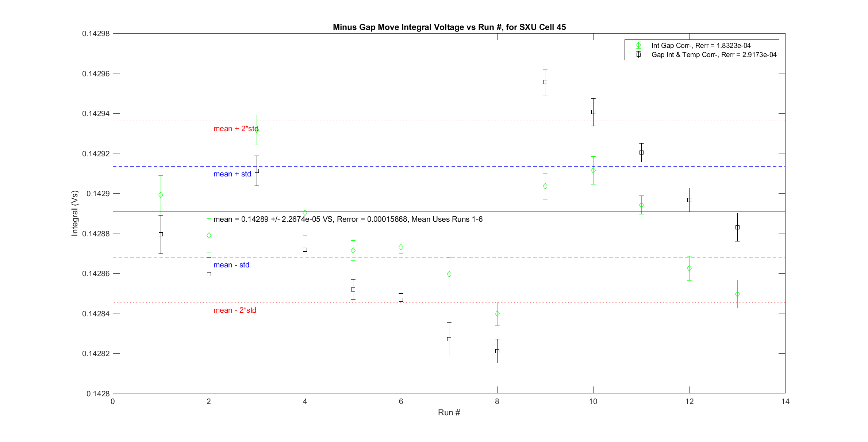Click the 'Run #' x-axis label
This screenshot has width=868, height=442.
pos(449,412)
